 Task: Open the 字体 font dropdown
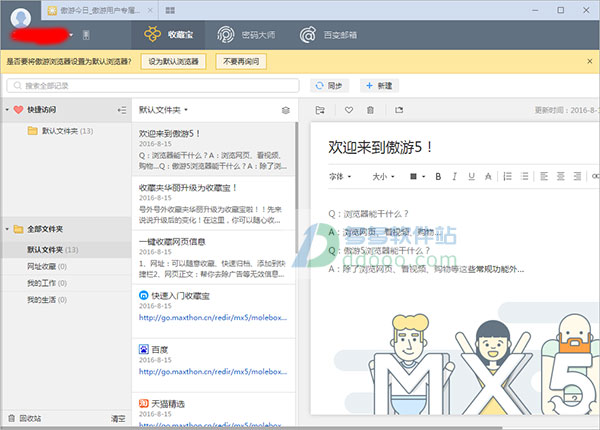click(x=340, y=176)
